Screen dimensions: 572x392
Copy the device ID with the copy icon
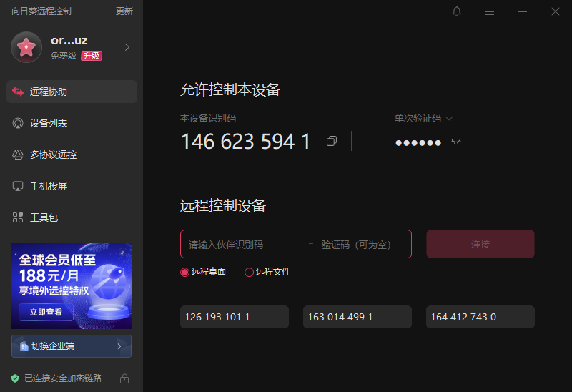332,141
